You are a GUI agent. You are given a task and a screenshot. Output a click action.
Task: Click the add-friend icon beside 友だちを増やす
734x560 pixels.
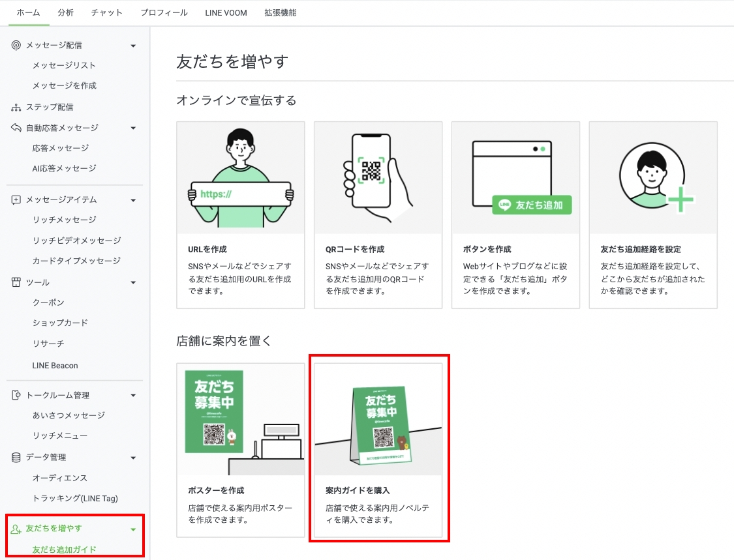pyautogui.click(x=16, y=529)
